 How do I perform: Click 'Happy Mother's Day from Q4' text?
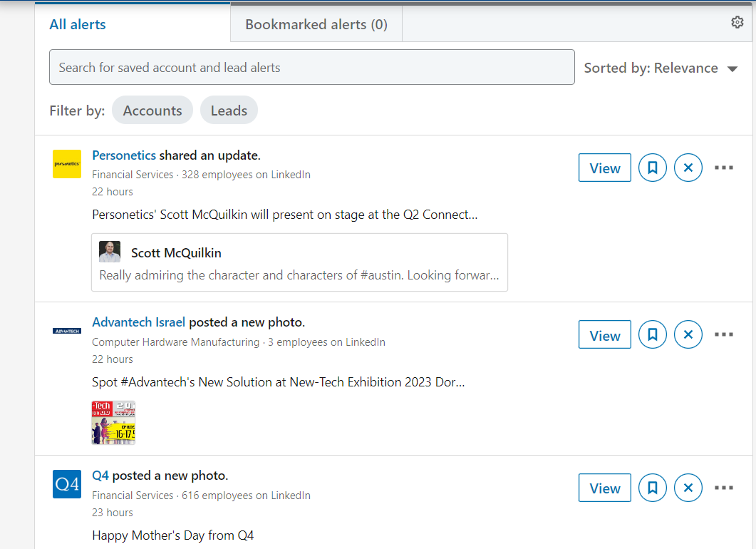click(x=172, y=535)
